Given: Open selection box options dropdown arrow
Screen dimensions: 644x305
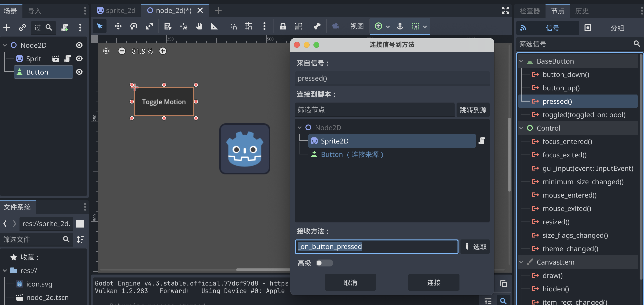Looking at the screenshot, I should click(425, 27).
